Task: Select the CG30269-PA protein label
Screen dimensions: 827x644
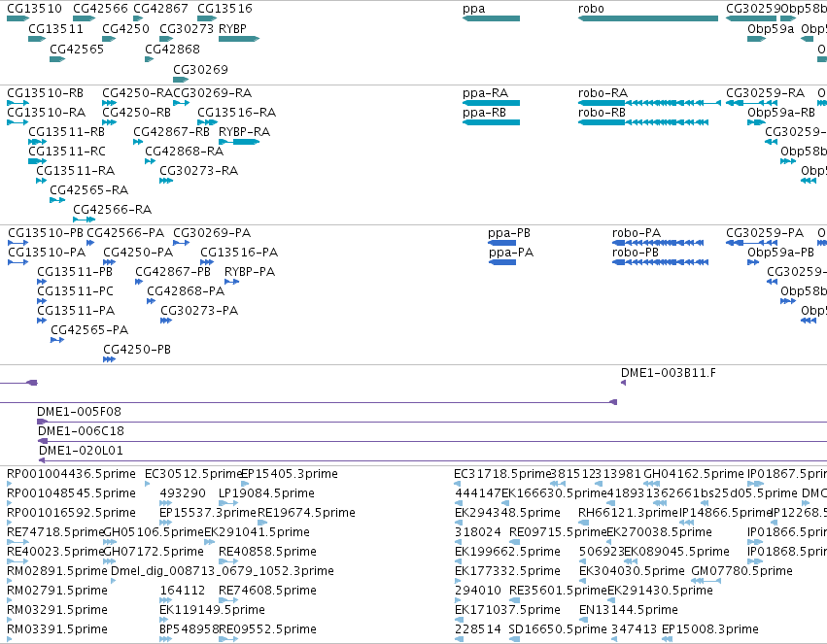Action: pyautogui.click(x=212, y=233)
